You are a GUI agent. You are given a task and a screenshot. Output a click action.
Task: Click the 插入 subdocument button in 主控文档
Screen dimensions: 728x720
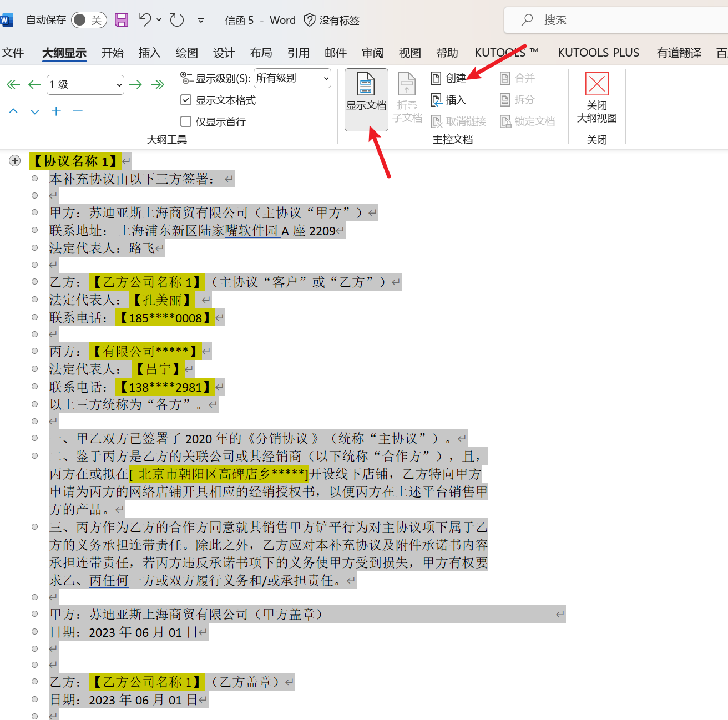click(449, 100)
